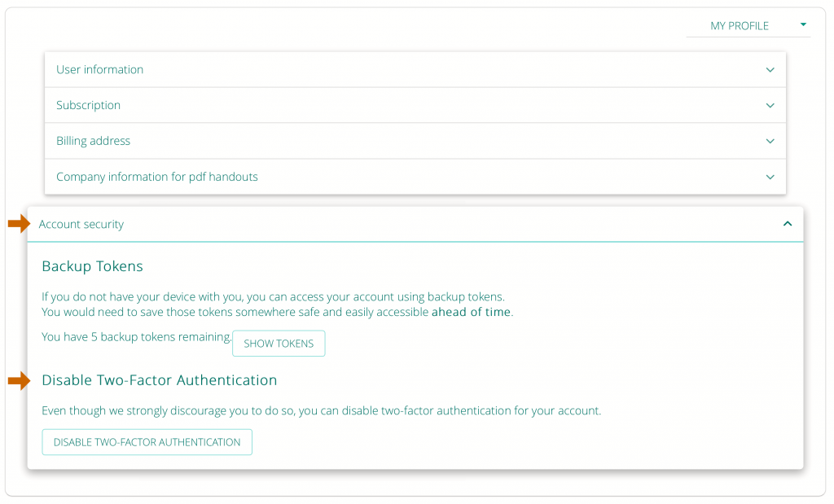Click the MY PROFILE dropdown arrow icon
Viewport: 834px width, 504px height.
point(803,25)
